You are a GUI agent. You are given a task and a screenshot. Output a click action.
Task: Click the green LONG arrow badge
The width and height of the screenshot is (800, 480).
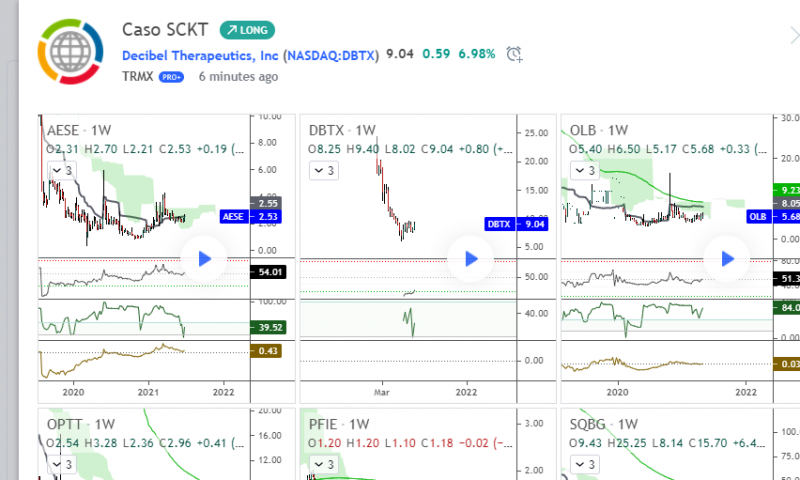pos(247,30)
